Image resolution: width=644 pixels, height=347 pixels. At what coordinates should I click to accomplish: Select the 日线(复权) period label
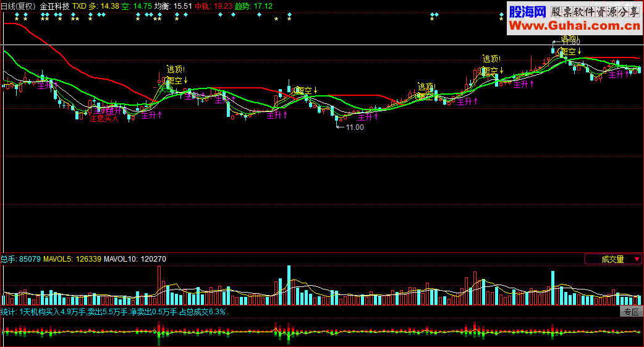(x=18, y=6)
